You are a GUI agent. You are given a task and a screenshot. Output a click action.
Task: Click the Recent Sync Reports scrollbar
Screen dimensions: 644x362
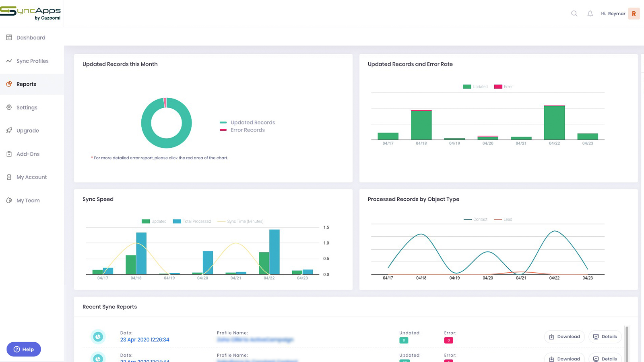[627, 342]
